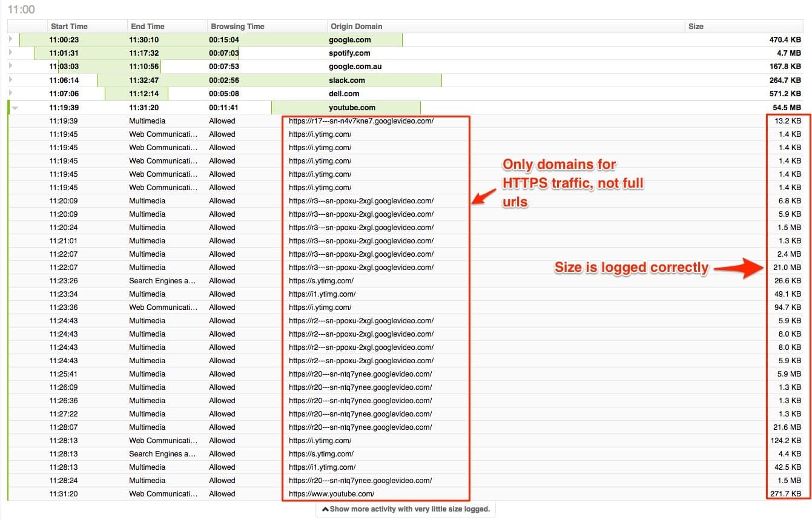Screen dimensions: 812x520
Task: Click the 11:20:24 row start time
Action: pyautogui.click(x=64, y=228)
